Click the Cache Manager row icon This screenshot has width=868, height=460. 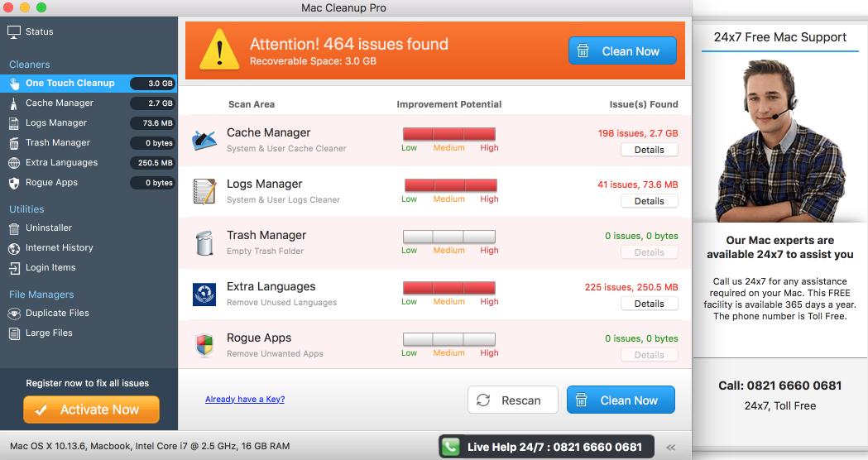point(204,140)
